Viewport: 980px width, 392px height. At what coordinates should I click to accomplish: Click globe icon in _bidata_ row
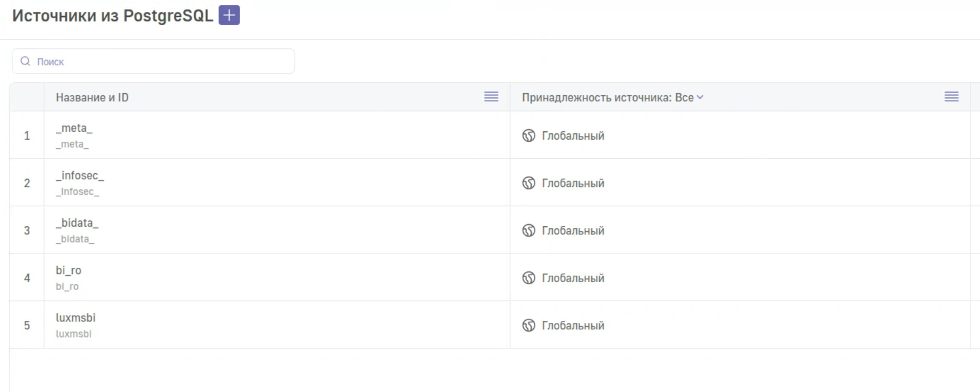point(529,231)
